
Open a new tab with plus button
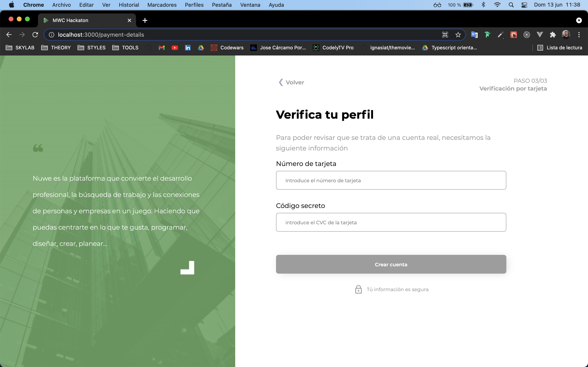click(x=145, y=20)
